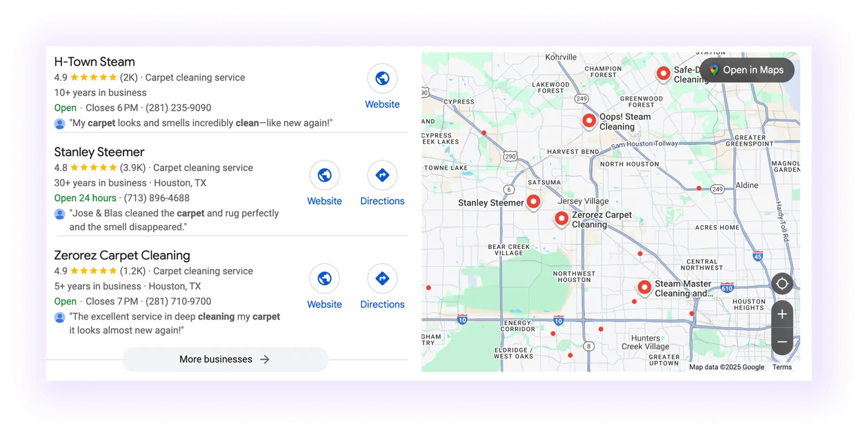Get directions to Zerorez Carpet Cleaning
Image resolution: width=868 pixels, height=437 pixels.
point(382,279)
